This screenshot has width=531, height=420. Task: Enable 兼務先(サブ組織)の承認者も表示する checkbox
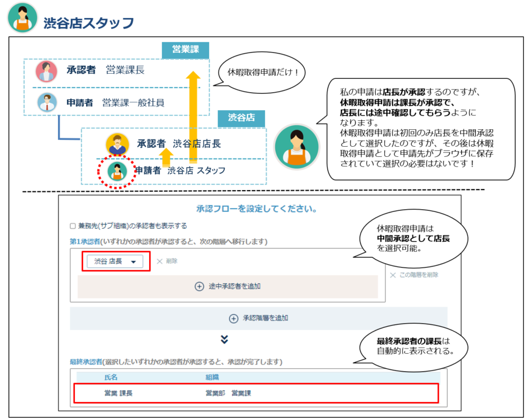point(73,226)
